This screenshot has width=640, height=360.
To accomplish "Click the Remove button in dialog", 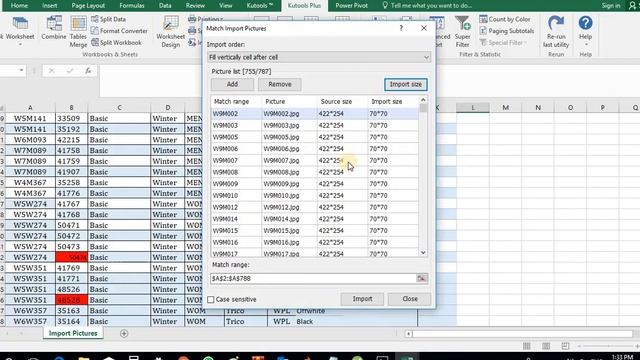I will click(x=280, y=84).
